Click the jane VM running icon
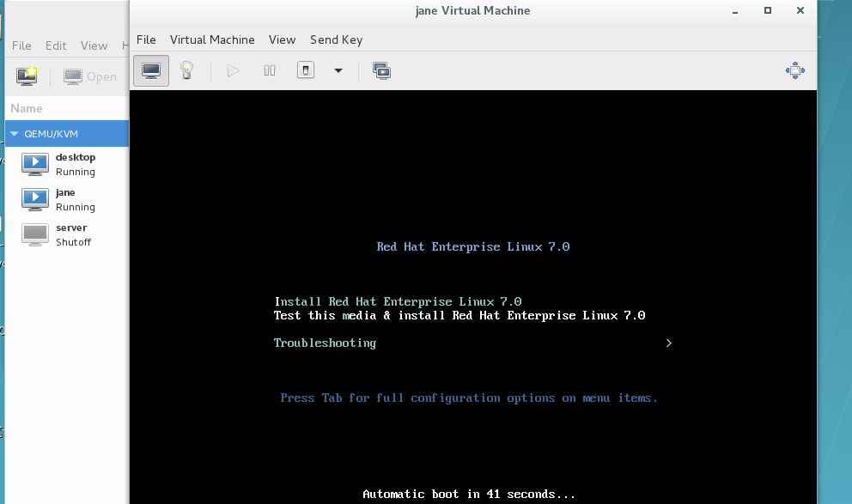This screenshot has height=504, width=852. click(34, 199)
